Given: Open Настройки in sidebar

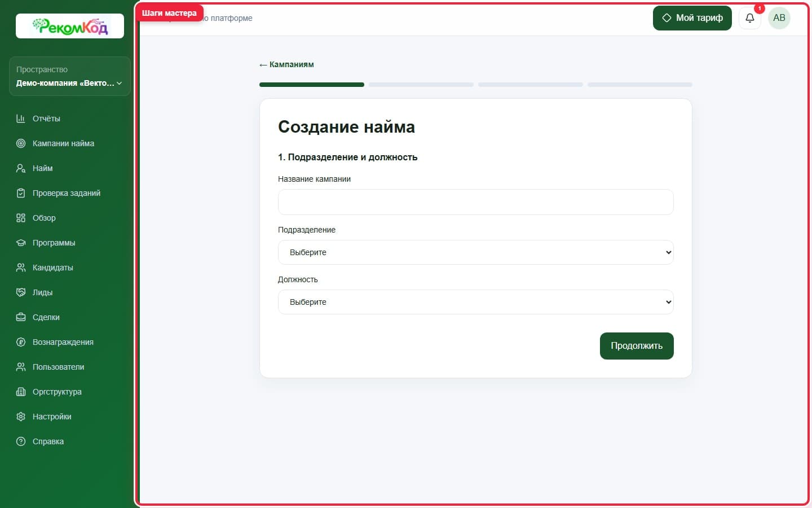Looking at the screenshot, I should (x=70, y=417).
